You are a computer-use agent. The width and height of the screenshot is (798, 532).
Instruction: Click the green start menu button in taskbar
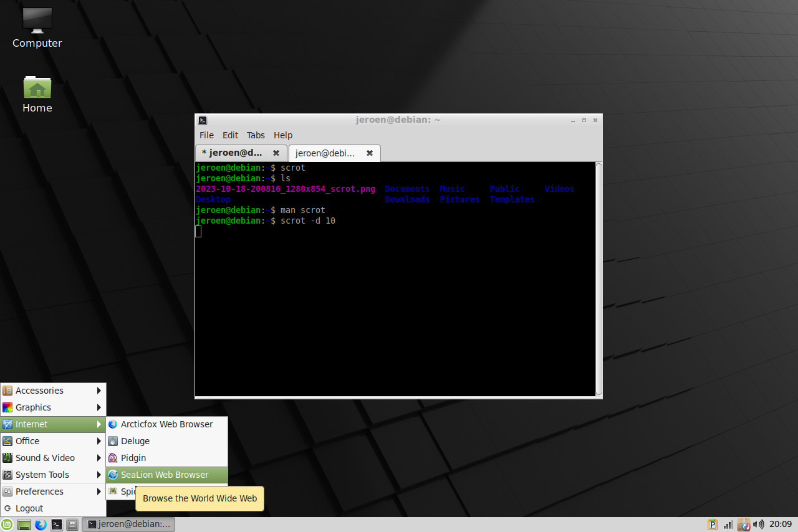[x=7, y=525]
